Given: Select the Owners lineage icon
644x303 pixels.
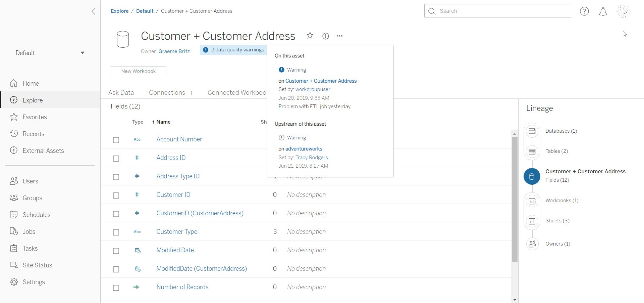Looking at the screenshot, I should (x=532, y=244).
